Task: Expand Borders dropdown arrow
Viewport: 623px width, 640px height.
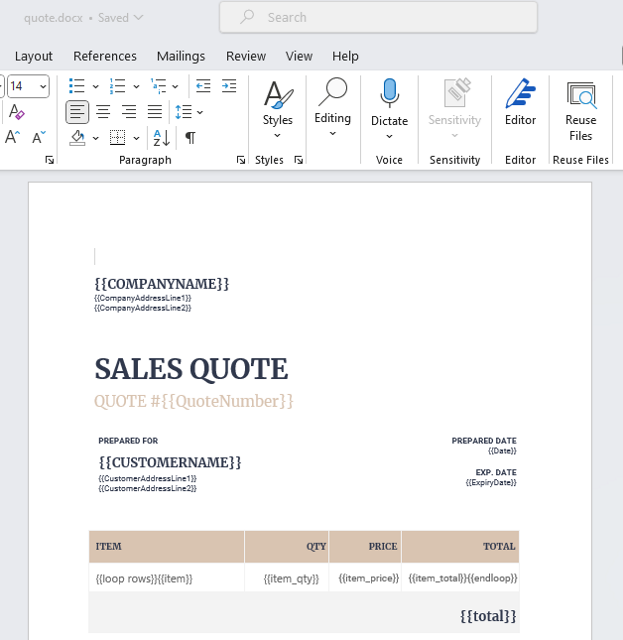Action: (x=136, y=138)
